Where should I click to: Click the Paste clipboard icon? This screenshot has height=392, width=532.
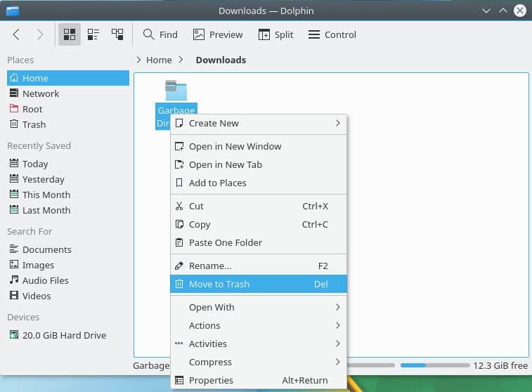[179, 242]
